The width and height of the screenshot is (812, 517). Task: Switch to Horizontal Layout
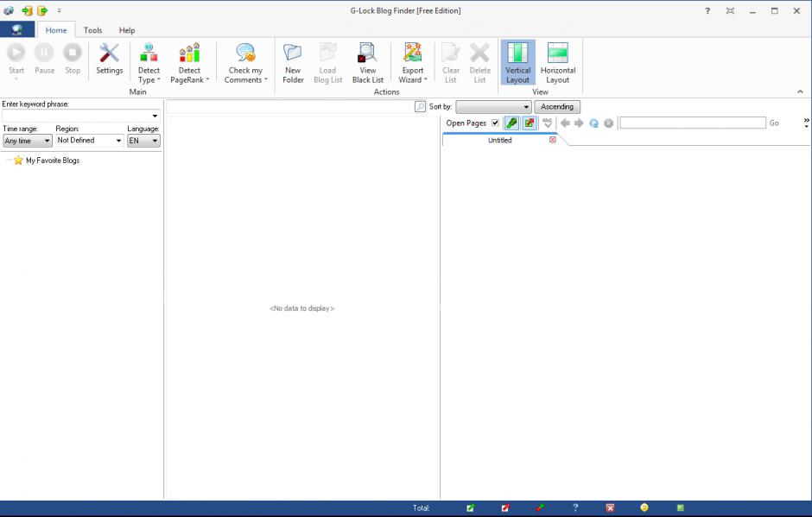558,63
